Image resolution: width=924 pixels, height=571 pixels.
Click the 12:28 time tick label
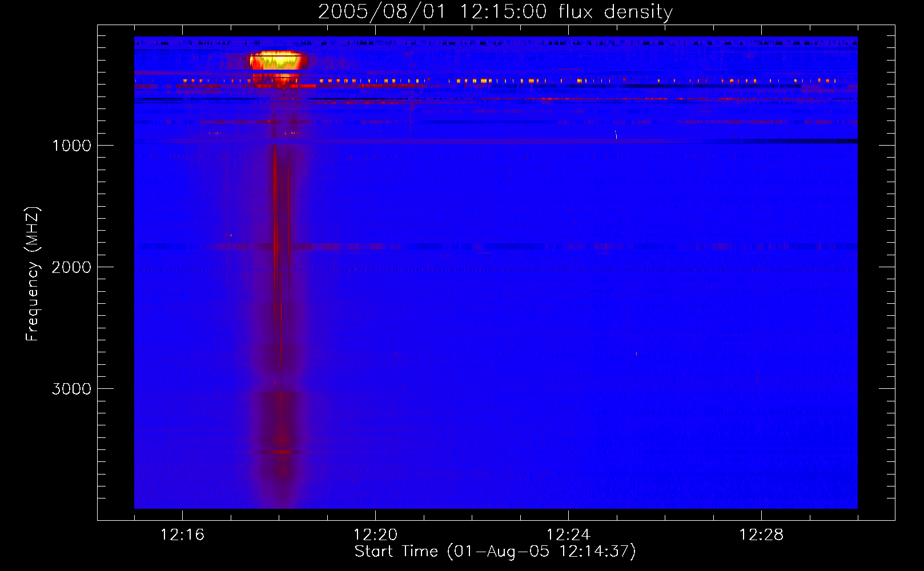(x=761, y=535)
